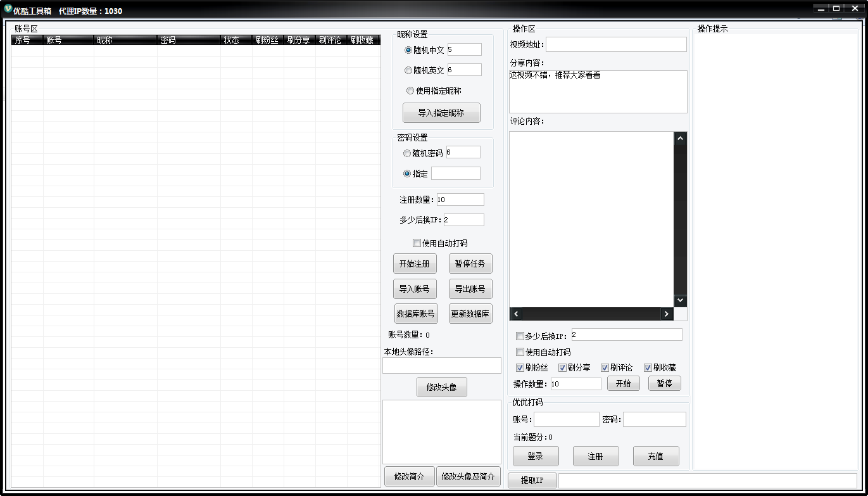Click the scroll left arrow of 评论内容

[x=516, y=314]
